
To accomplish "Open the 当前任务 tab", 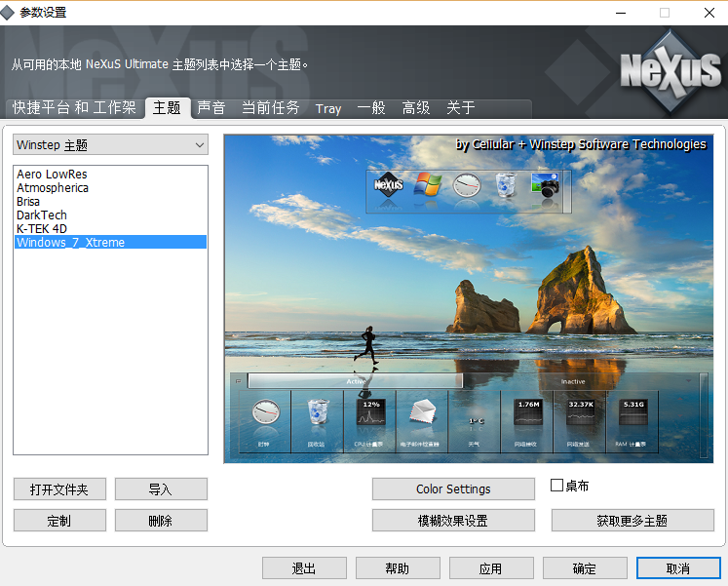I will [271, 107].
